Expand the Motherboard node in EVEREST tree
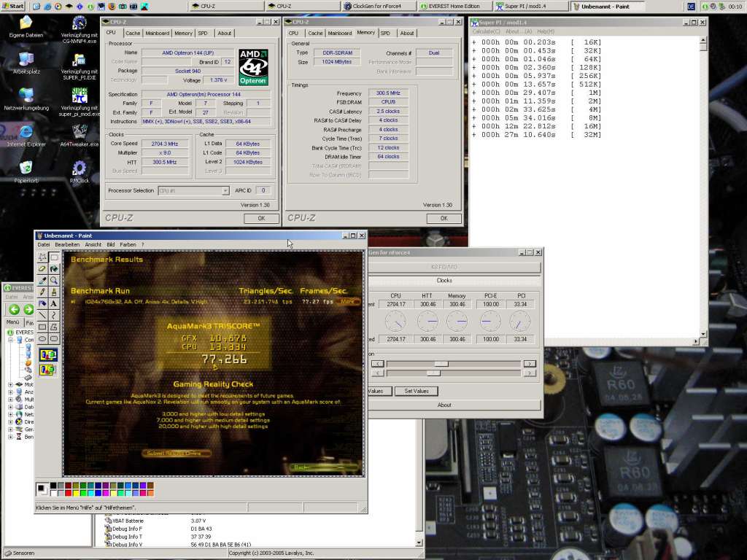The height and width of the screenshot is (560, 747). (x=10, y=384)
